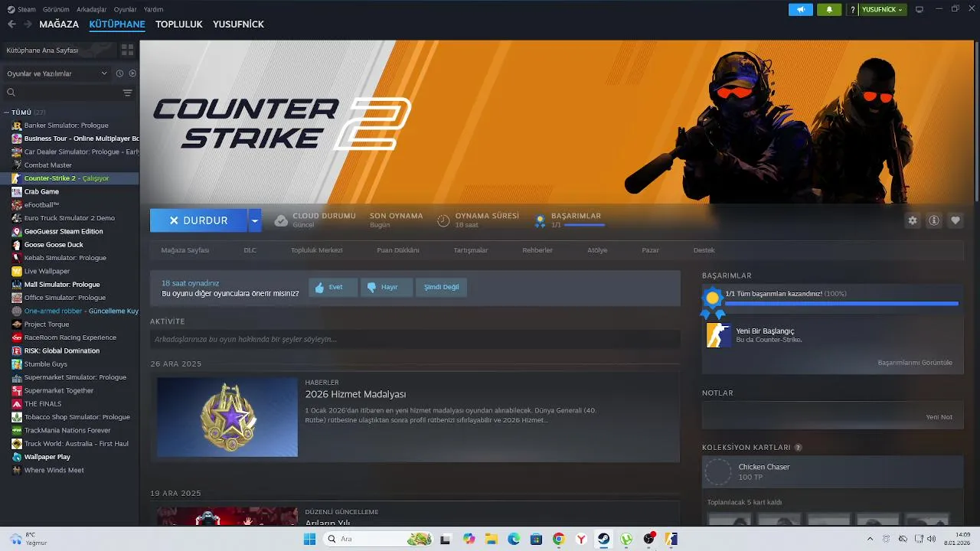Go back with the left arrow
Viewport: 980px width, 551px height.
[11, 24]
